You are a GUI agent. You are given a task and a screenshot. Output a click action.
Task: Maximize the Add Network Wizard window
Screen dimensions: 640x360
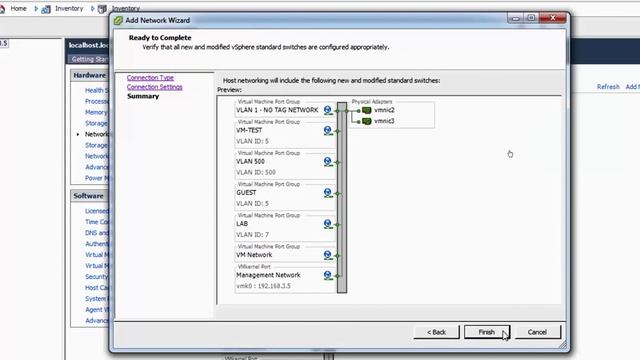pyautogui.click(x=531, y=18)
